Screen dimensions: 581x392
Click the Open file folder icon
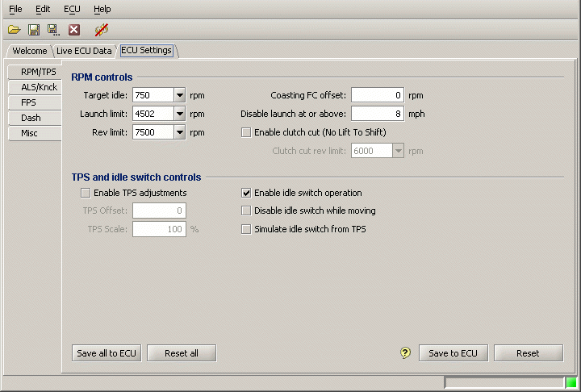(x=14, y=30)
